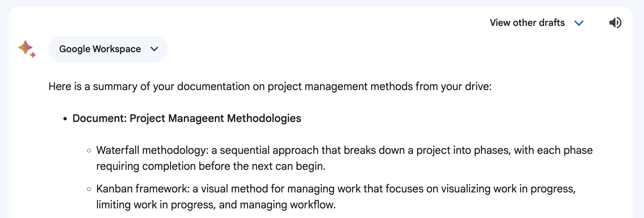The image size is (644, 218).
Task: Click the words Kanban framework
Action: click(x=143, y=189)
